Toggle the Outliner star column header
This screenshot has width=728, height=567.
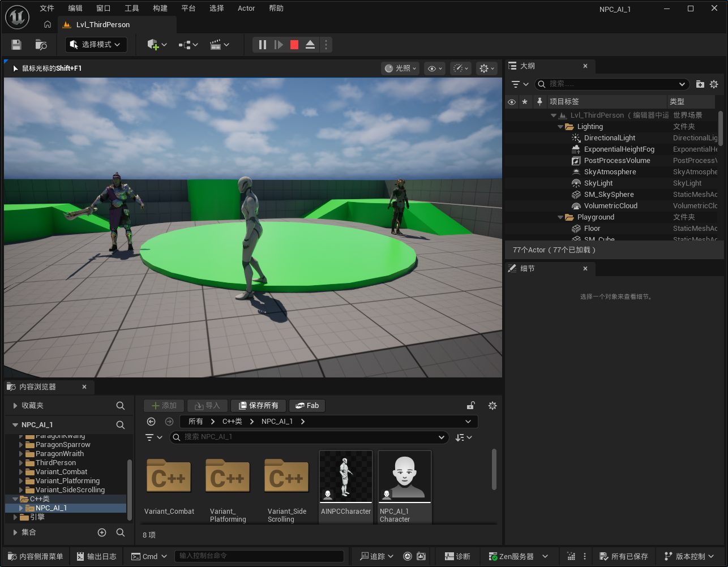click(x=525, y=102)
